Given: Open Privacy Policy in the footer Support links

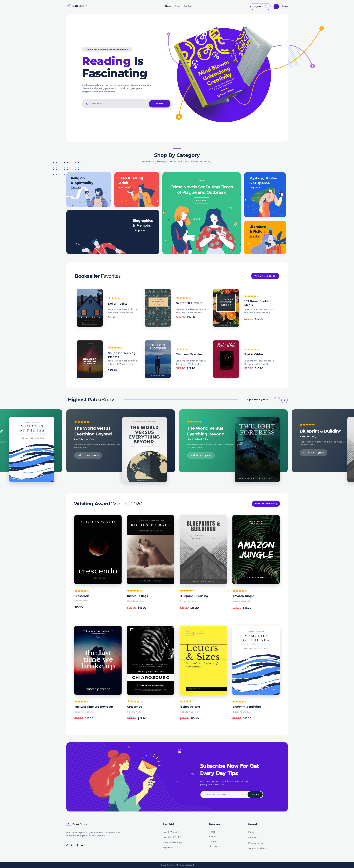Looking at the screenshot, I should pyautogui.click(x=255, y=843).
